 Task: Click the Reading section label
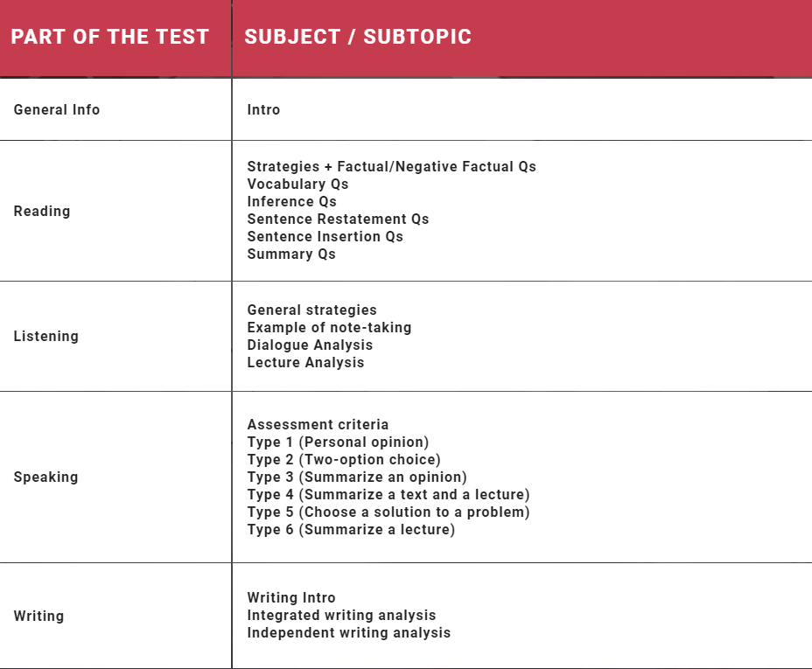tap(42, 211)
